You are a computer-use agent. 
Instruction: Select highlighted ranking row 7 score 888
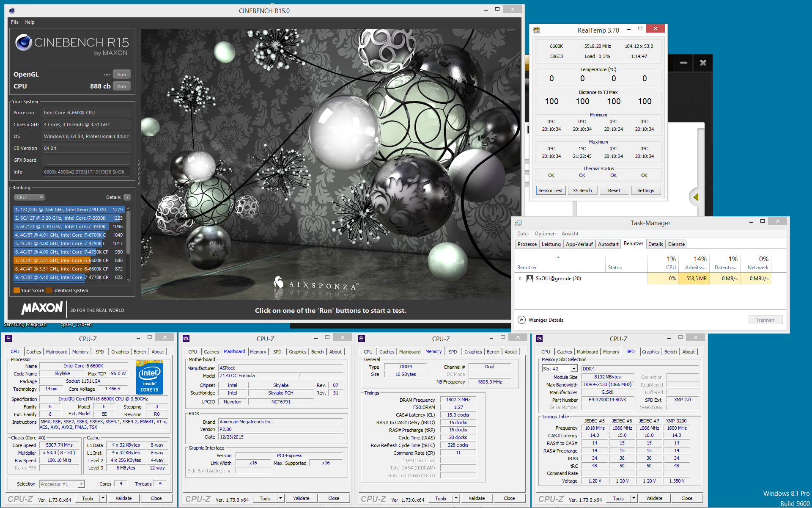(x=69, y=260)
